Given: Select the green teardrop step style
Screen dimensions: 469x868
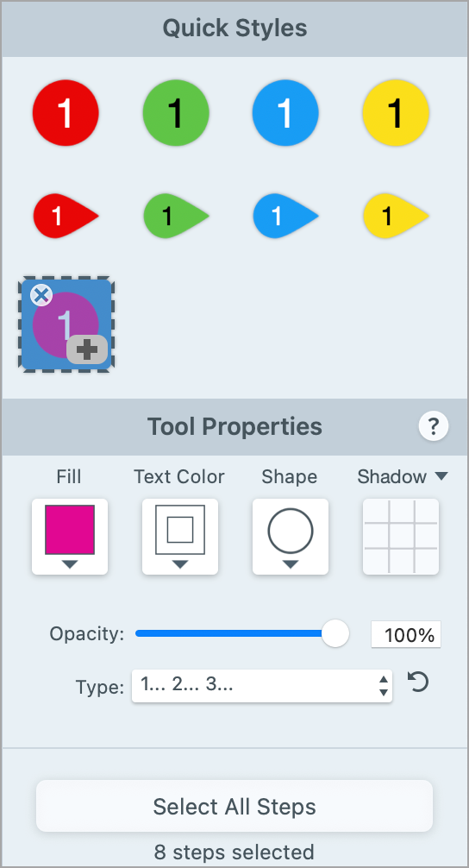Looking at the screenshot, I should (176, 216).
